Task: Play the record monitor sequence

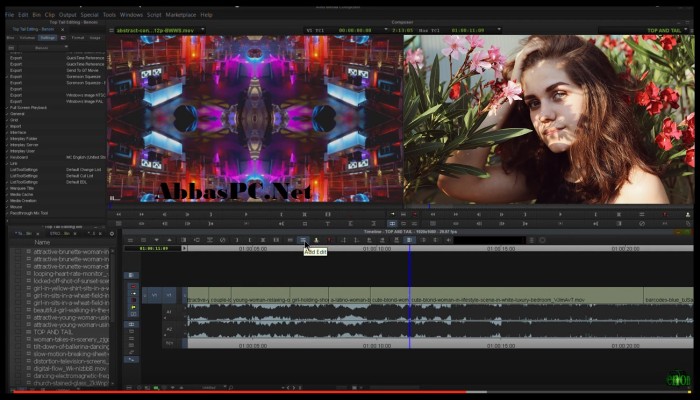Action: point(560,215)
